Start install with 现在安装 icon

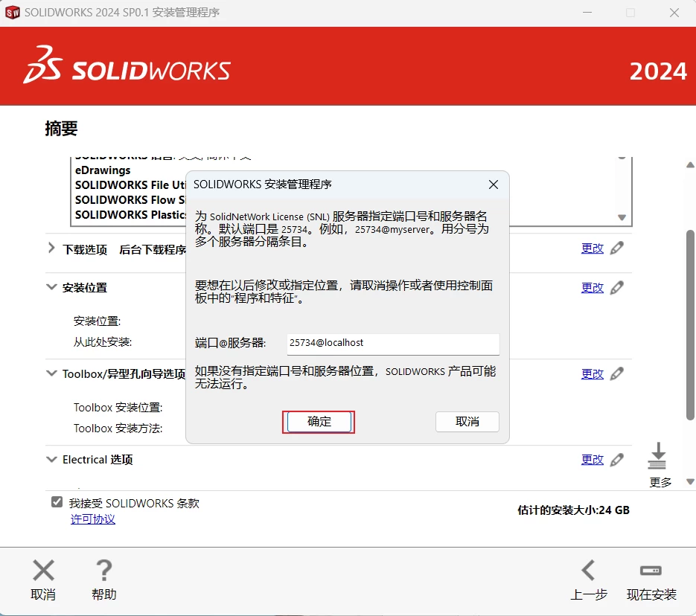(651, 571)
